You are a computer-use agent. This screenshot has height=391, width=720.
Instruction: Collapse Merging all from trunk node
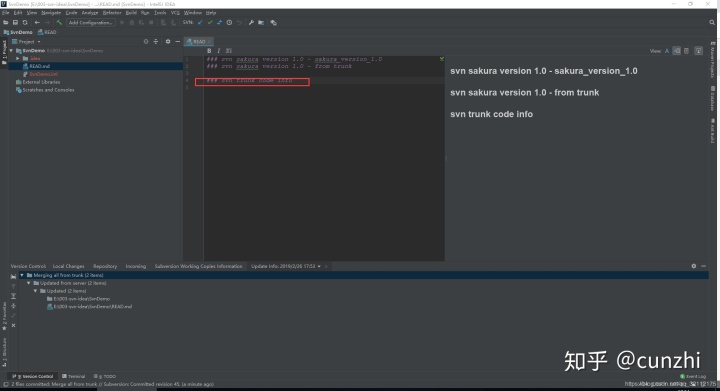click(x=22, y=275)
